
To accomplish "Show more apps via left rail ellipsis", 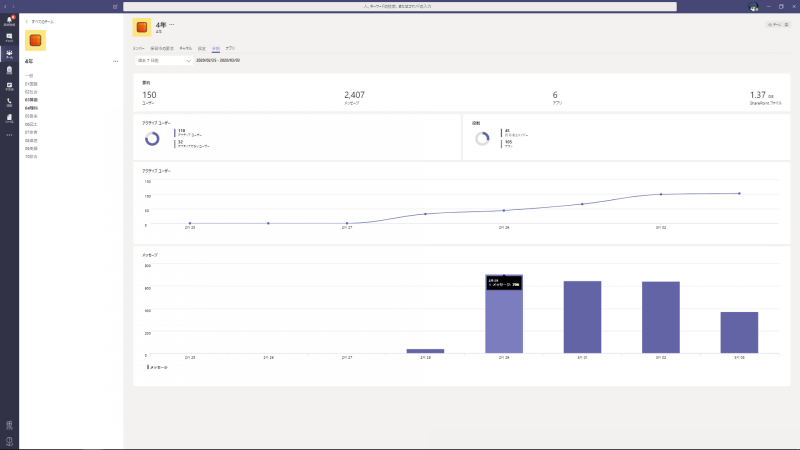I will point(9,134).
